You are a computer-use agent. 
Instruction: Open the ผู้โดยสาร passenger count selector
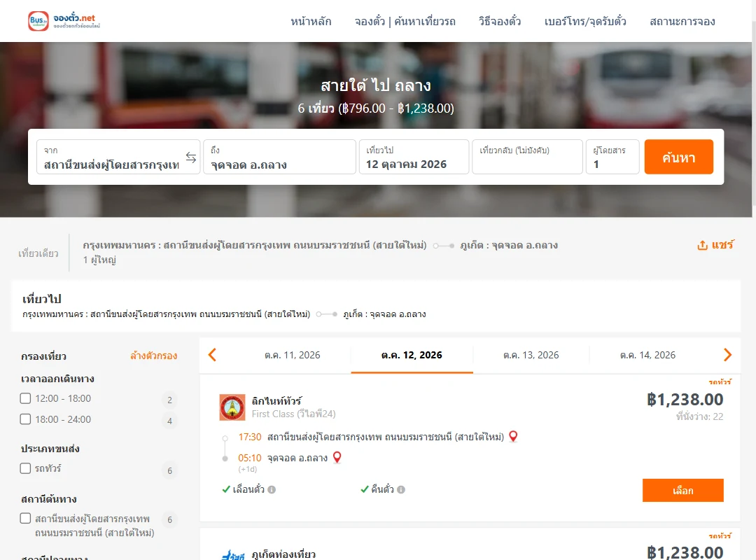tap(612, 157)
